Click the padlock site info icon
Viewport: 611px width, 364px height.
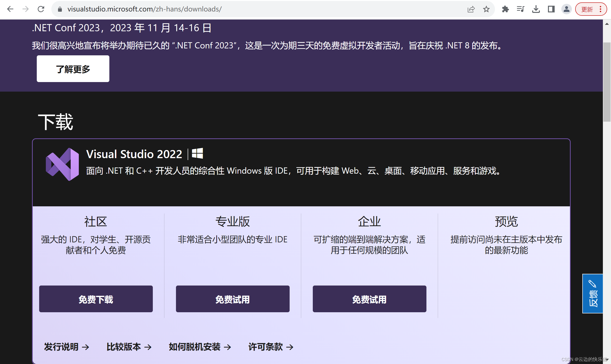coord(60,9)
